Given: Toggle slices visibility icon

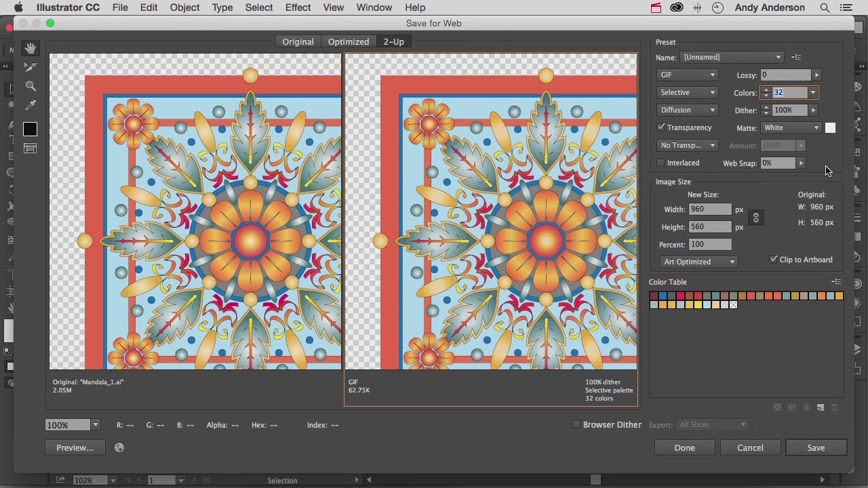Looking at the screenshot, I should click(30, 148).
